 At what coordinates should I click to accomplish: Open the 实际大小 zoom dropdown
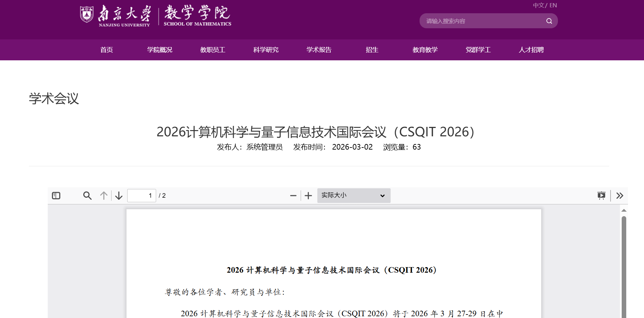tap(353, 196)
